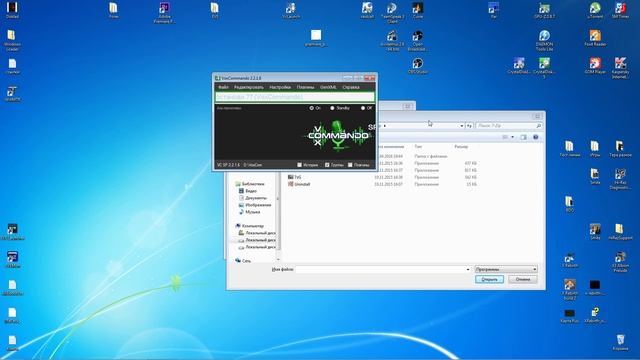Open the GPU-Z desktop shortcut
The image size is (640, 360).
(544, 11)
